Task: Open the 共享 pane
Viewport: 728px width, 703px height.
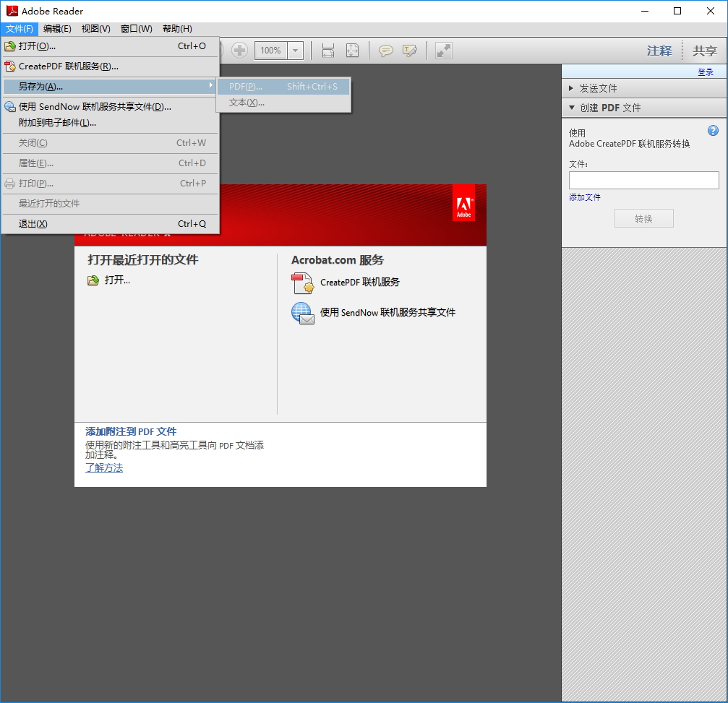Action: (705, 51)
